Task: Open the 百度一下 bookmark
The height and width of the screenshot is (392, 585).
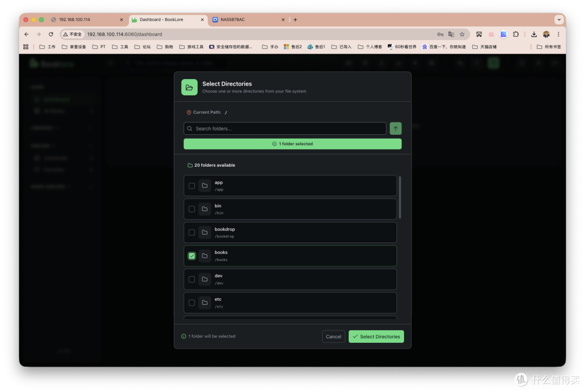Action: click(x=444, y=47)
